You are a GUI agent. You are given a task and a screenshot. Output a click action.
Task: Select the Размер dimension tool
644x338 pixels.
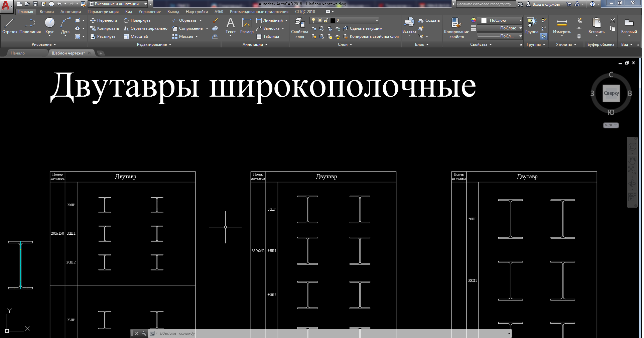coord(247,25)
